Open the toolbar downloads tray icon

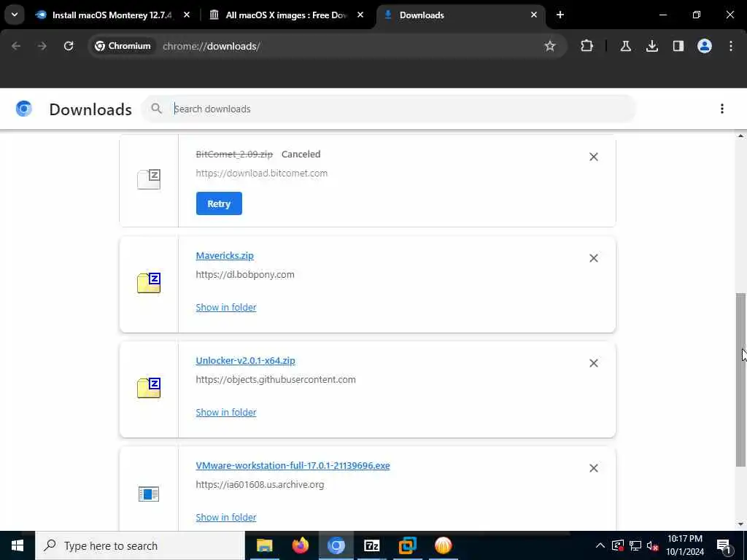click(x=652, y=46)
